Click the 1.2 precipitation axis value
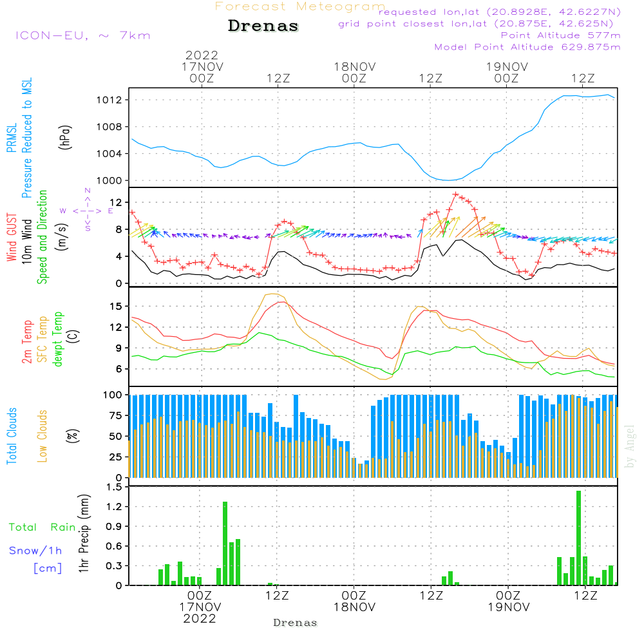This screenshot has height=644, width=644. (x=114, y=507)
